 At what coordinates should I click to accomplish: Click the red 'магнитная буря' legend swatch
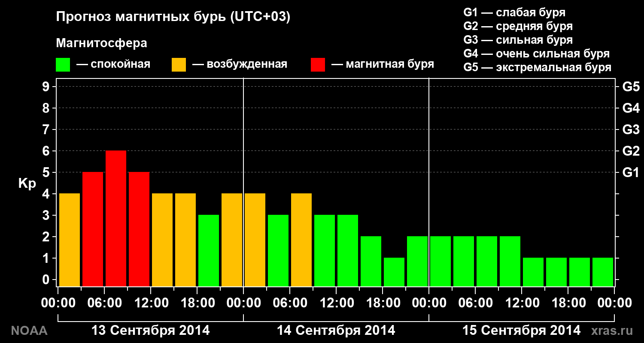coord(318,65)
